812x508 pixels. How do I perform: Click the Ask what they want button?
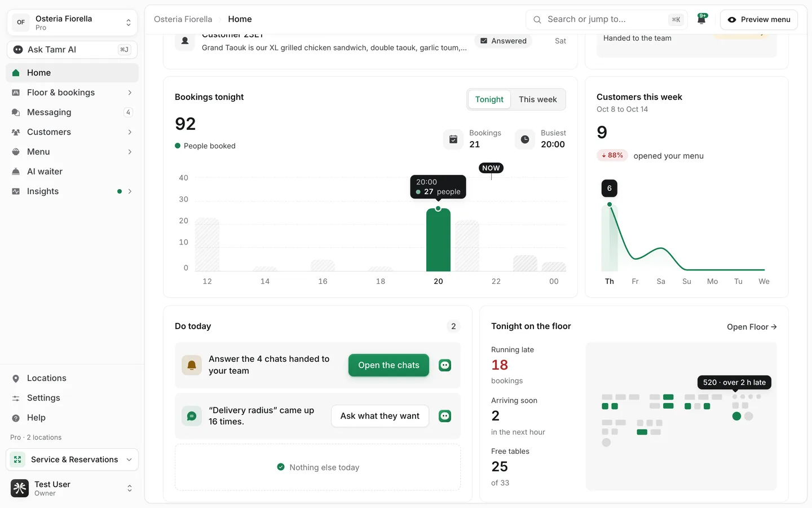pyautogui.click(x=380, y=416)
